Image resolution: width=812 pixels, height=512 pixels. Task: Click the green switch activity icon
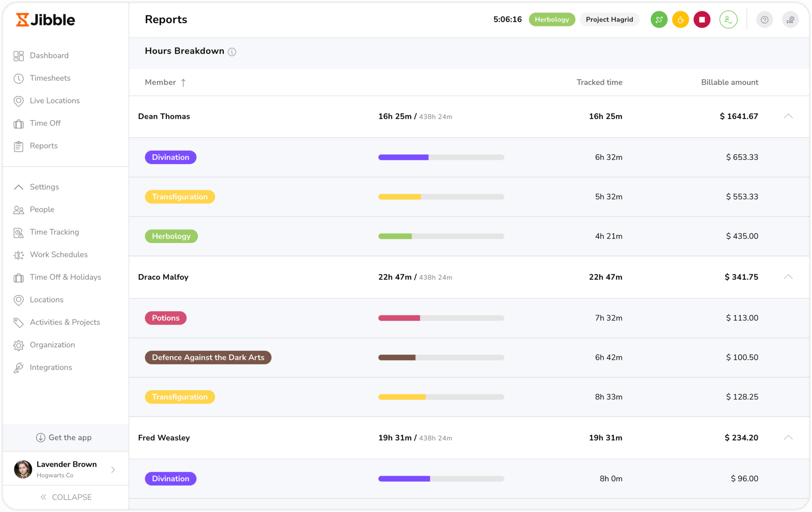click(x=659, y=19)
